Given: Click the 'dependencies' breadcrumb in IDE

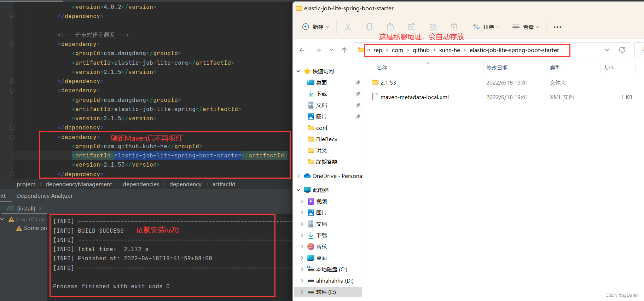Looking at the screenshot, I should click(x=141, y=184).
